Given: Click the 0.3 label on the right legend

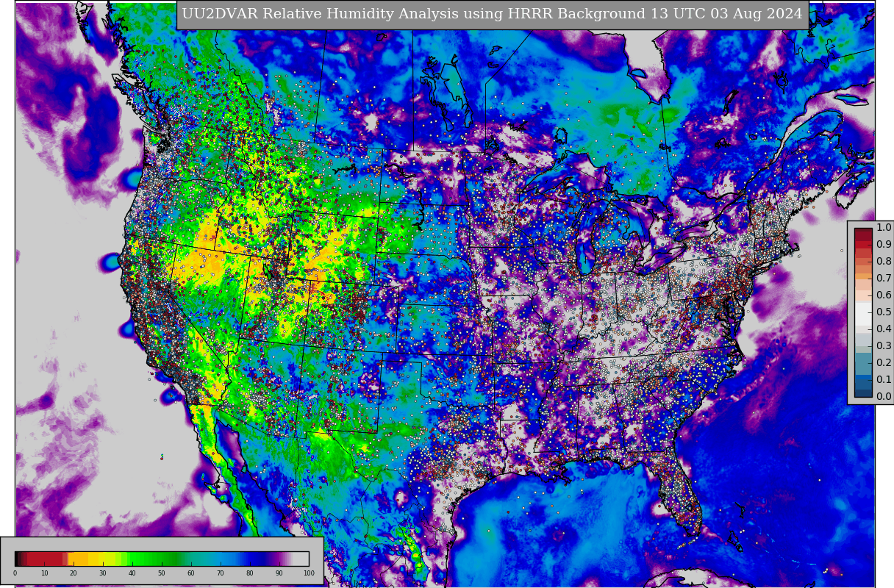Looking at the screenshot, I should click(x=884, y=346).
